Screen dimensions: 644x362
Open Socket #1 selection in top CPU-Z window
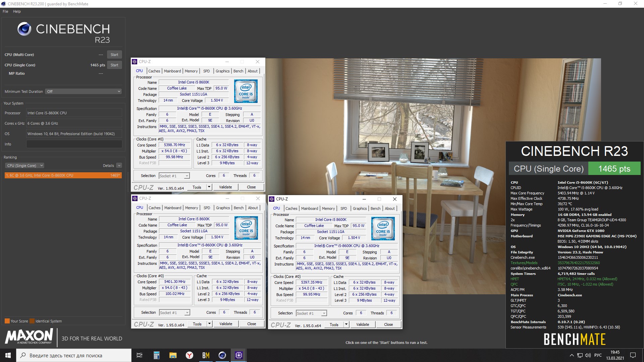[x=174, y=176]
